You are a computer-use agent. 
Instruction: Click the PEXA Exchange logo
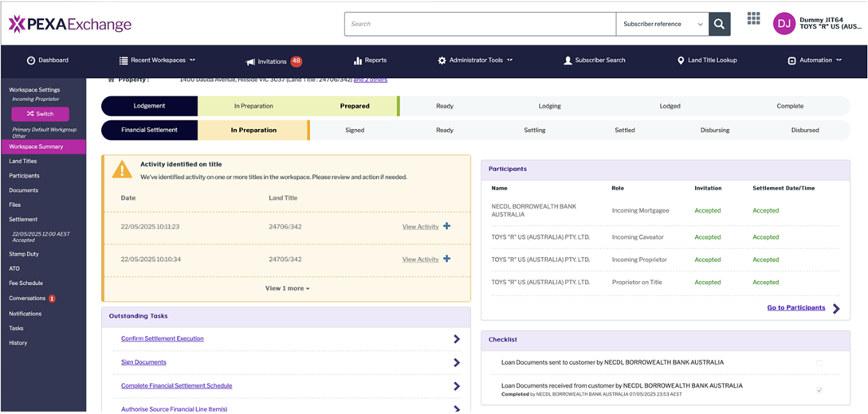click(70, 25)
